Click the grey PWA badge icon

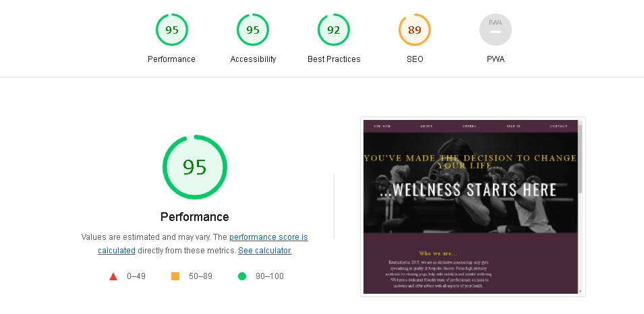click(496, 30)
